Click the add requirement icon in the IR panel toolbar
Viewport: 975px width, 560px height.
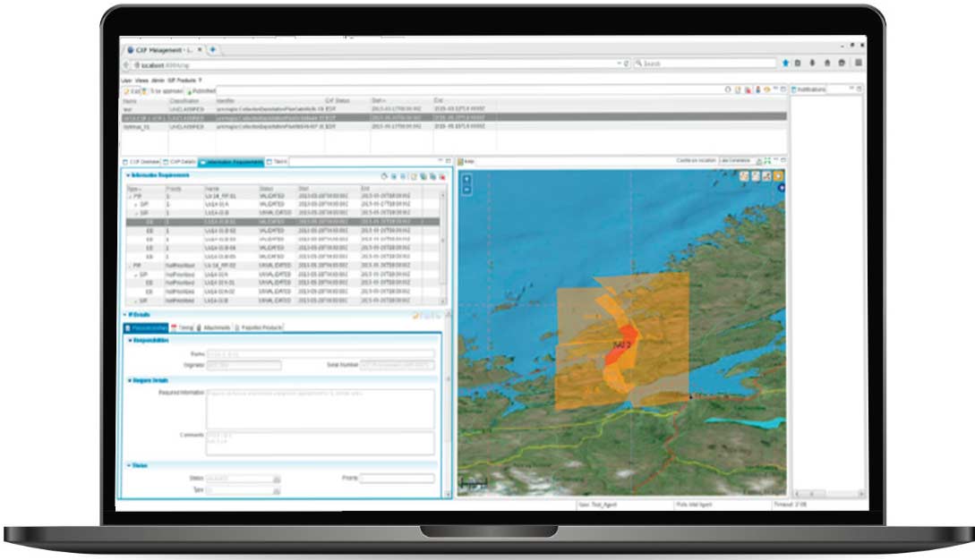(x=414, y=176)
